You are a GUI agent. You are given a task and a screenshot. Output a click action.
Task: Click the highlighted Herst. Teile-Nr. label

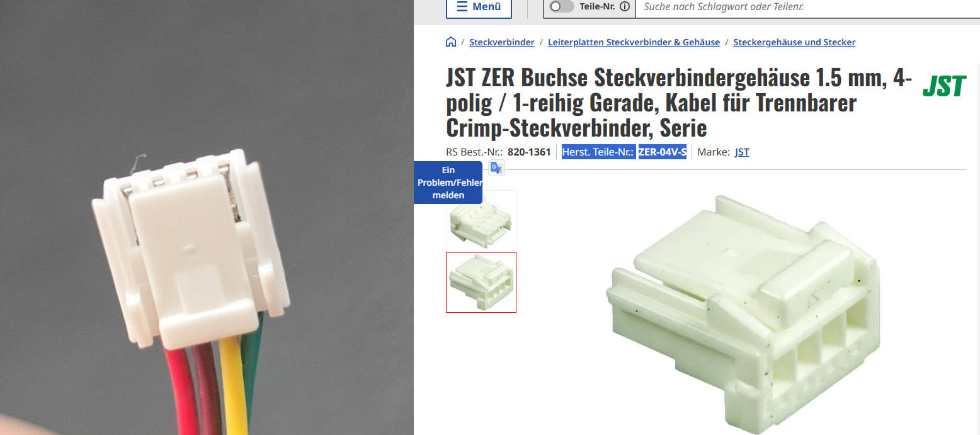(x=598, y=152)
